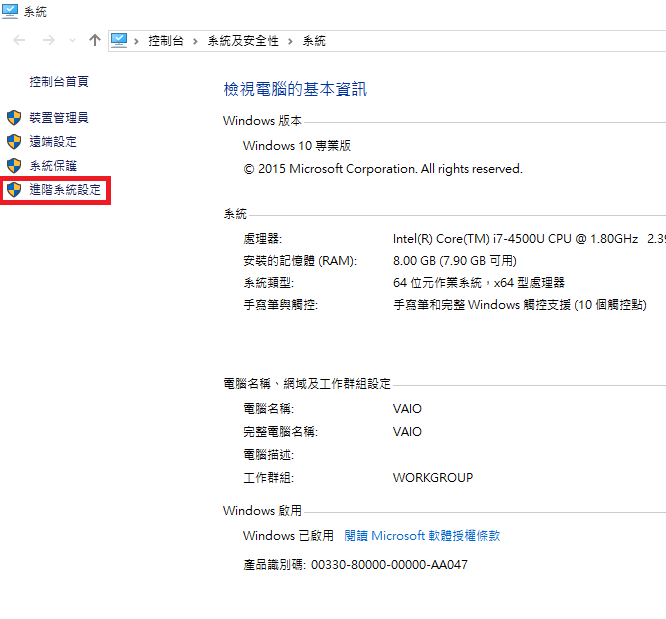Viewport: 666px width, 619px height.
Task: Select 控制台 in the breadcrumb path
Action: click(x=166, y=41)
